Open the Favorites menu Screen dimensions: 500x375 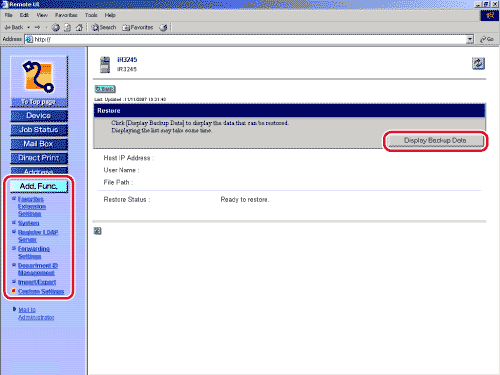click(66, 15)
